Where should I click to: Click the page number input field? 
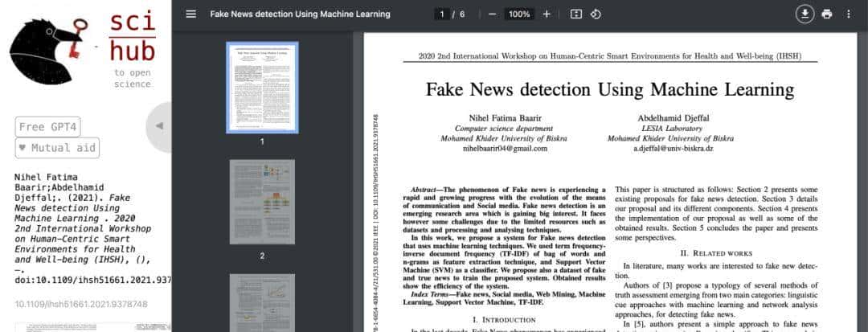coord(442,14)
